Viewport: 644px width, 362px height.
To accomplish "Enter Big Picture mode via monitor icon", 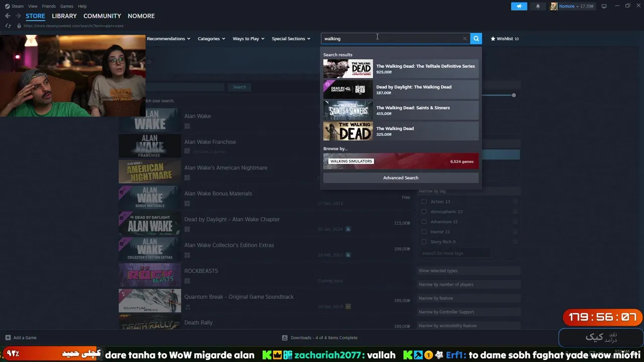I will (x=604, y=6).
